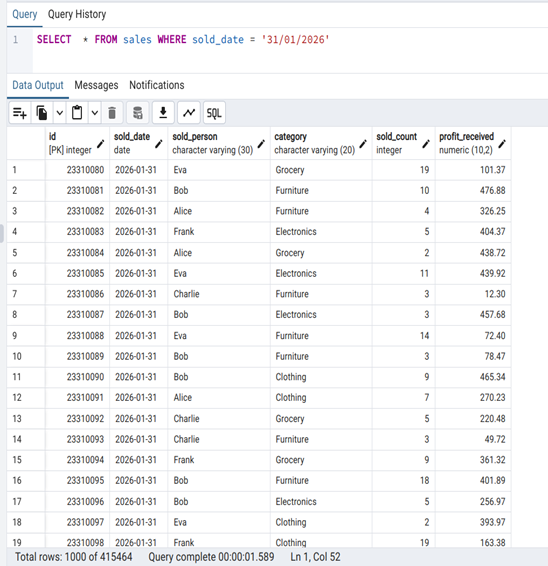This screenshot has height=566, width=548.
Task: Click edit pencil on sold_date column header
Action: (x=159, y=144)
